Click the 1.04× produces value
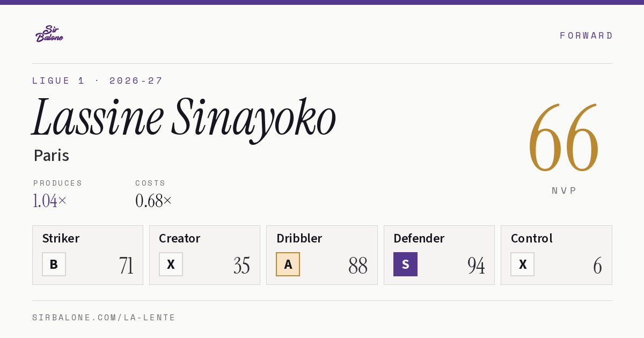Image resolution: width=644 pixels, height=338 pixels. (50, 201)
